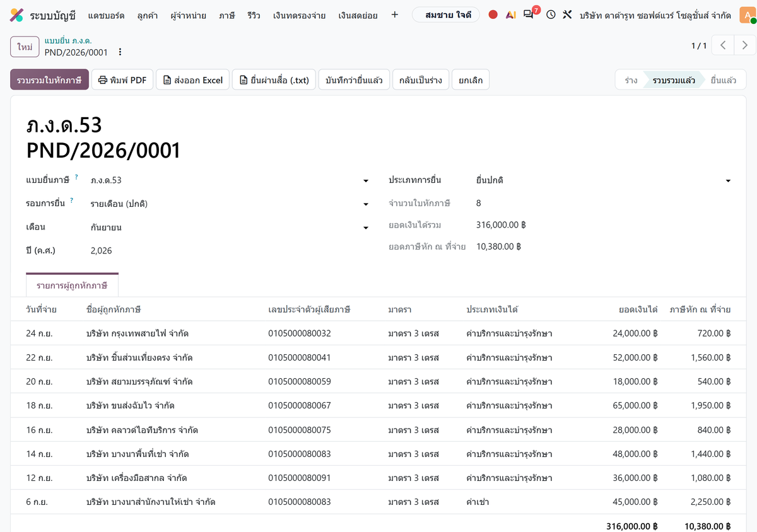757x532 pixels.
Task: Select the ยื่นแล้ว status stage
Action: tap(723, 80)
